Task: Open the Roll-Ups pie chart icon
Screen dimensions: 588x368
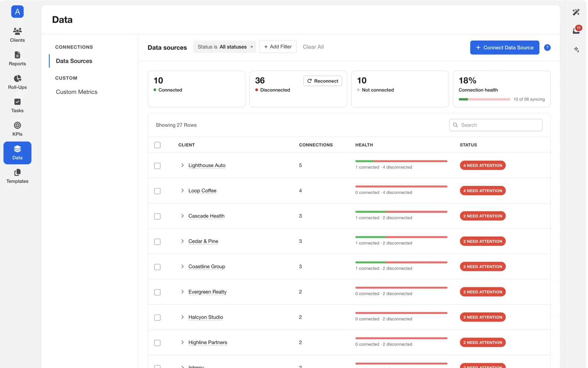Action: pos(17,78)
